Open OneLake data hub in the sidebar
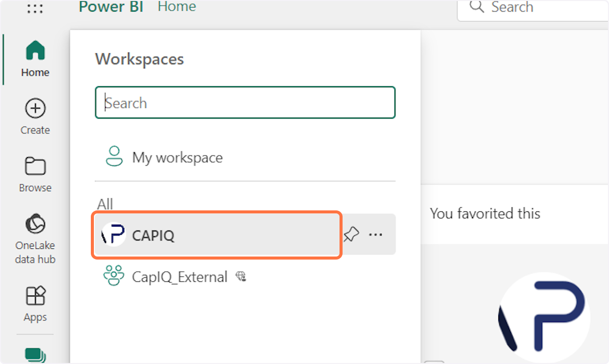Image resolution: width=609 pixels, height=364 pixels. (x=35, y=239)
